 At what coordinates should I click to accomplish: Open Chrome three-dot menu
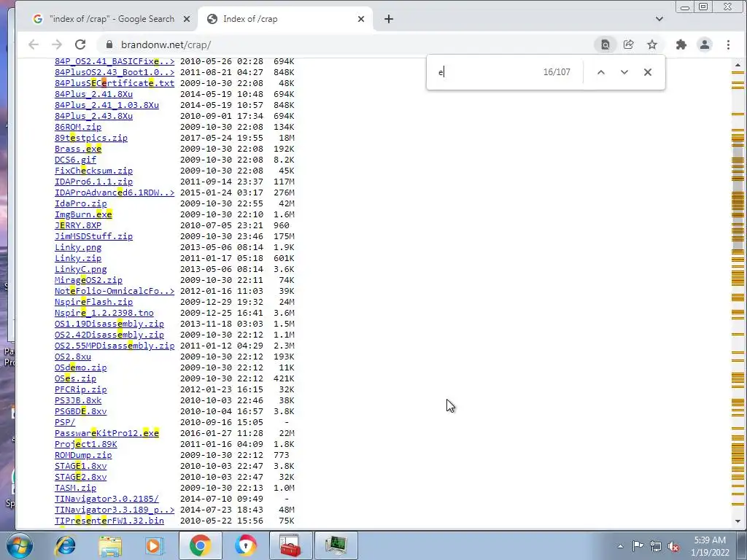tap(728, 44)
